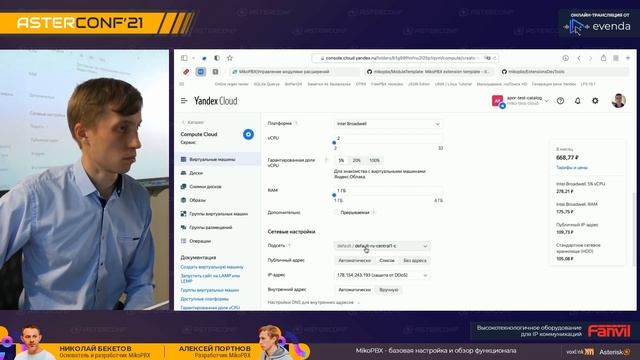The height and width of the screenshot is (360, 640).
Task: Open Группы размещений in sidebar
Action: point(218,227)
